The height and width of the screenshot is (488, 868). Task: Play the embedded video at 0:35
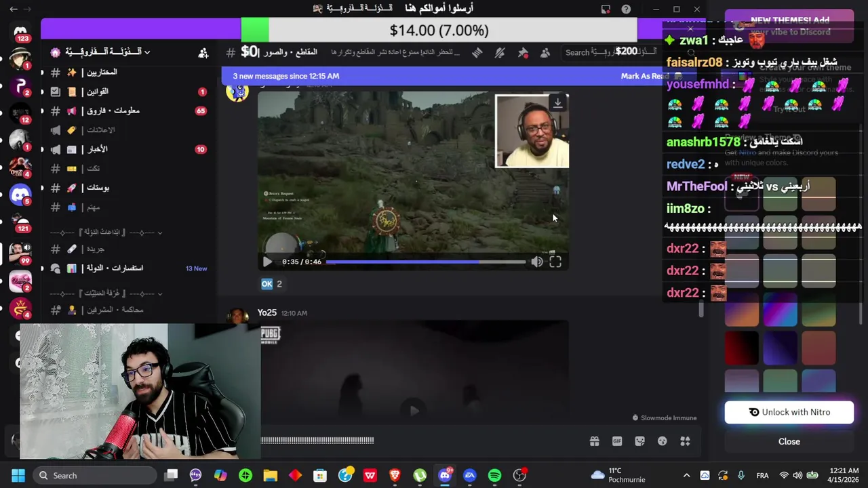click(267, 262)
